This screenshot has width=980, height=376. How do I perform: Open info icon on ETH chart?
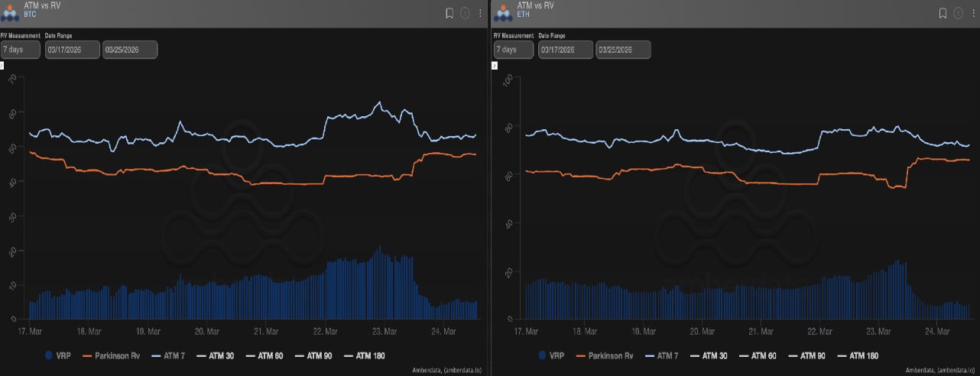point(959,13)
